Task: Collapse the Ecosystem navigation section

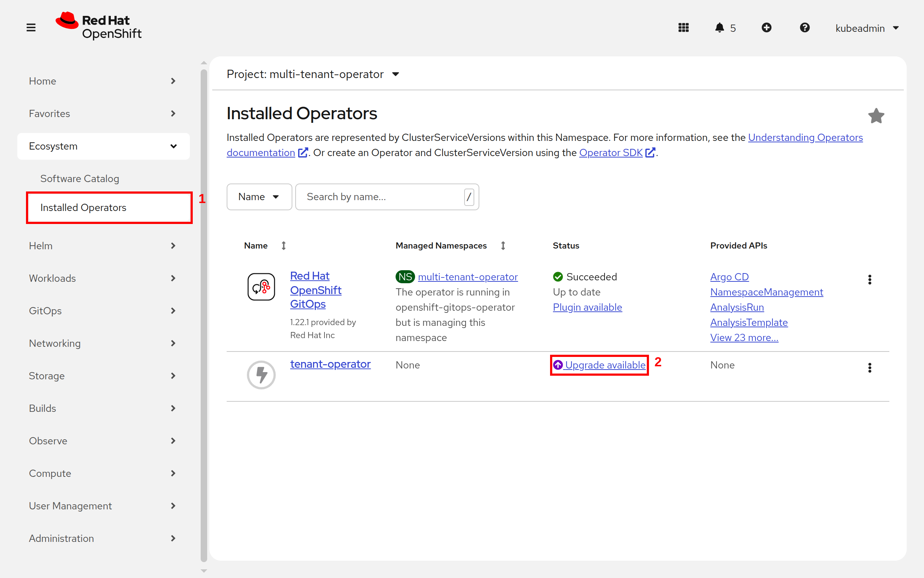Action: [104, 146]
